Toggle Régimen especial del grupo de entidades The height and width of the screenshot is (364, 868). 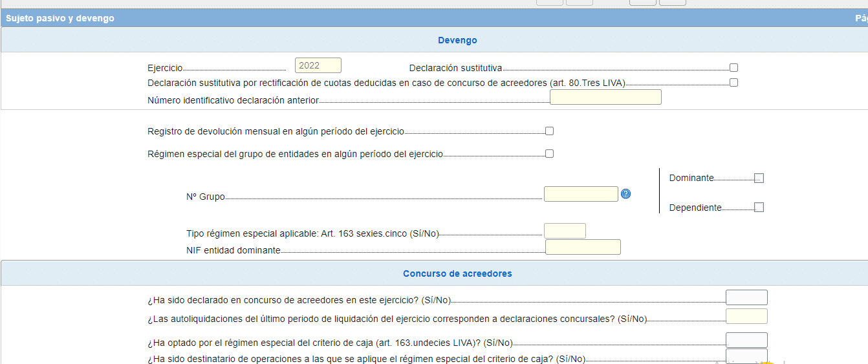pyautogui.click(x=549, y=154)
